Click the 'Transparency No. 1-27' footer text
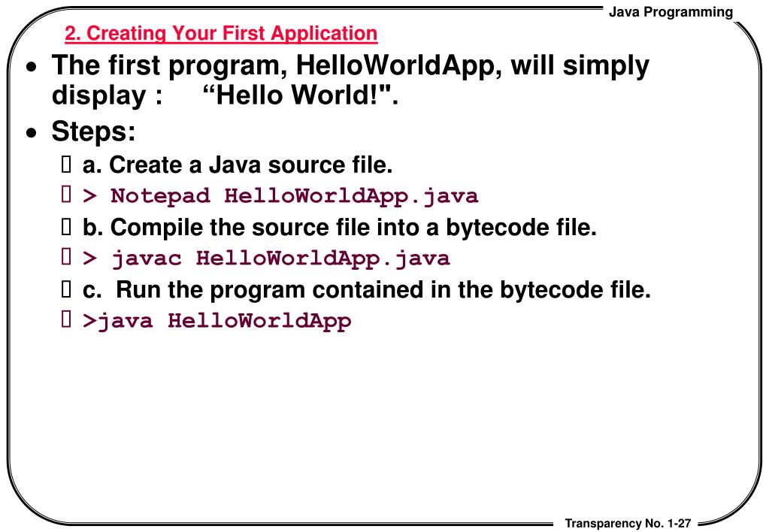Image resolution: width=769 pixels, height=532 pixels. pos(628,523)
